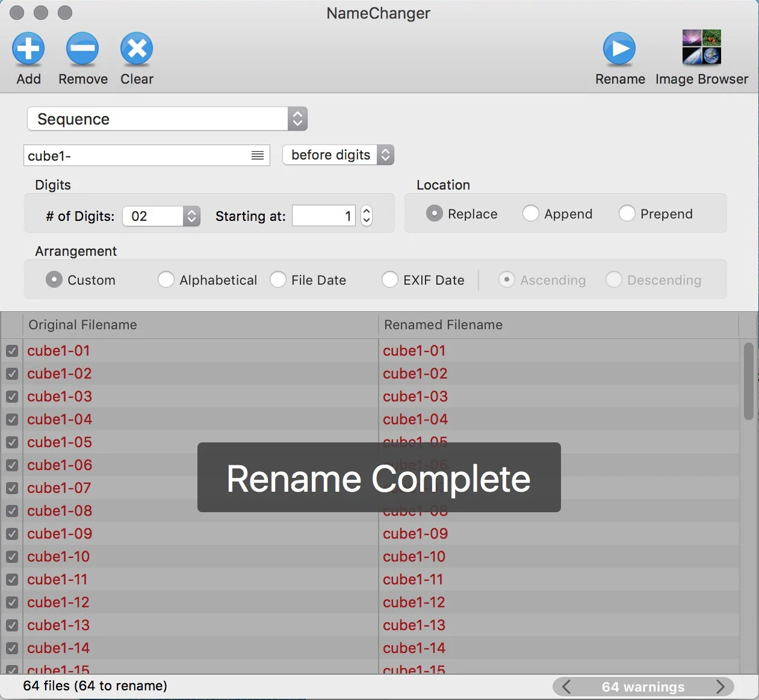Select the Append location radio button
Screen dimensions: 759x700
click(531, 214)
